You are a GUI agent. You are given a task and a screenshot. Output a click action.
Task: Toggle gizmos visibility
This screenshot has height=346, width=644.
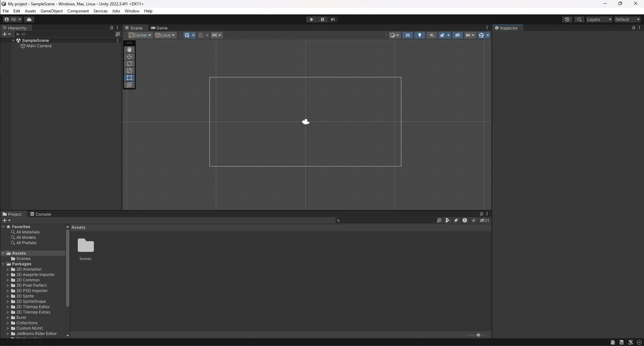click(x=481, y=35)
